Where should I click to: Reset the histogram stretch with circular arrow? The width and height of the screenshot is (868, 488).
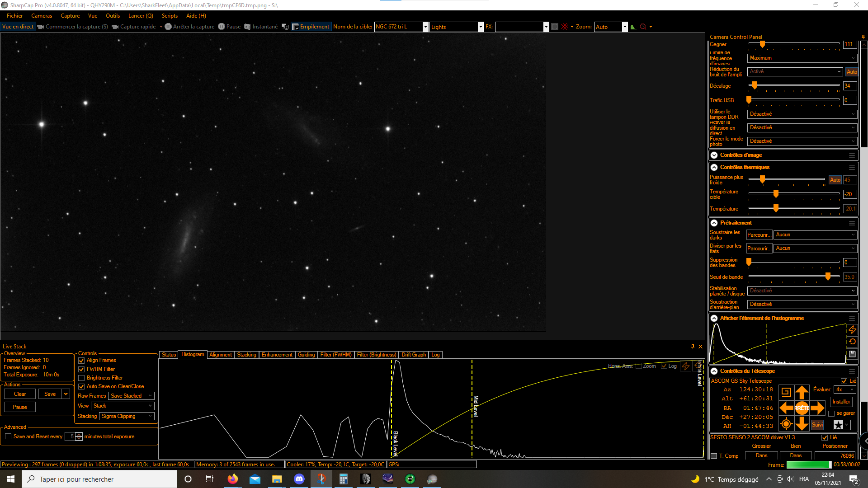pos(852,342)
